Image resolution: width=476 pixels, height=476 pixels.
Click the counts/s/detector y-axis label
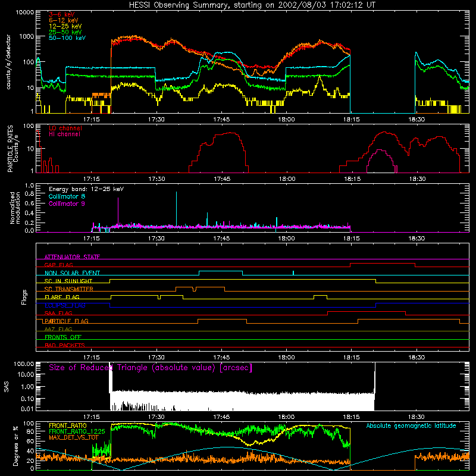8,62
